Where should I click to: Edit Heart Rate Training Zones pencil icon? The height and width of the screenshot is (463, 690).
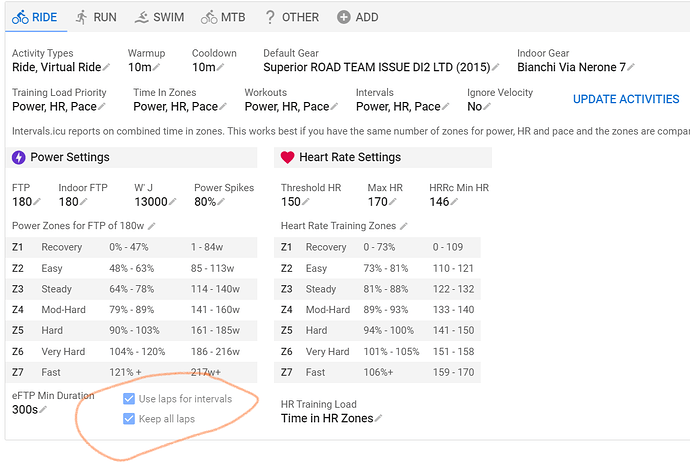point(404,226)
